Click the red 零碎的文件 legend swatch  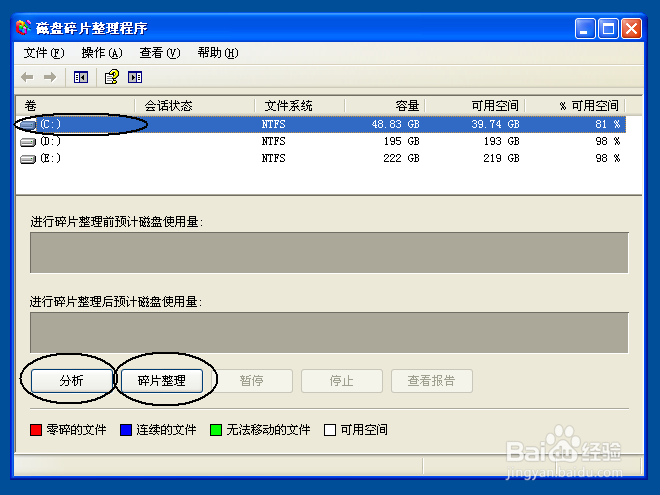click(36, 430)
